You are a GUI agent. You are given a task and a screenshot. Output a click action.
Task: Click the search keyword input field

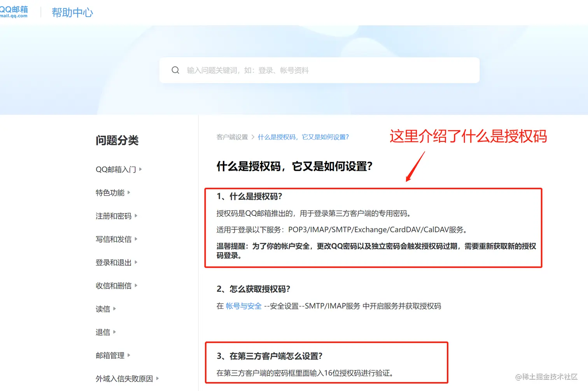319,70
